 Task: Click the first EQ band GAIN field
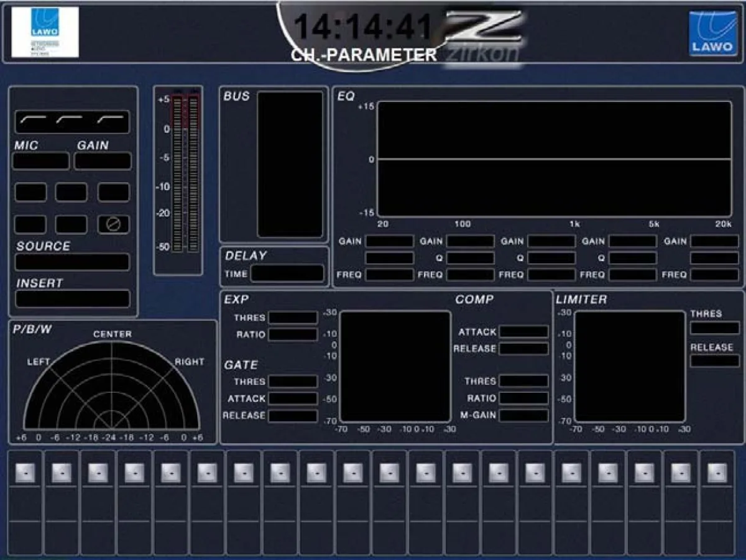click(389, 241)
